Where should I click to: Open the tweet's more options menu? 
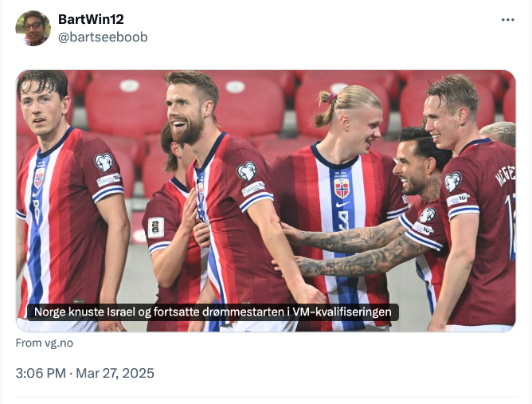click(x=507, y=20)
